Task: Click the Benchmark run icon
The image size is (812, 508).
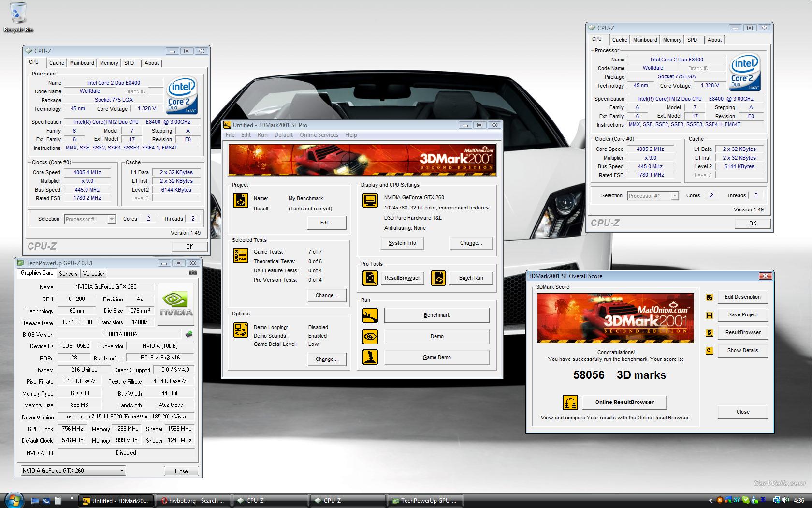Action: coord(370,315)
